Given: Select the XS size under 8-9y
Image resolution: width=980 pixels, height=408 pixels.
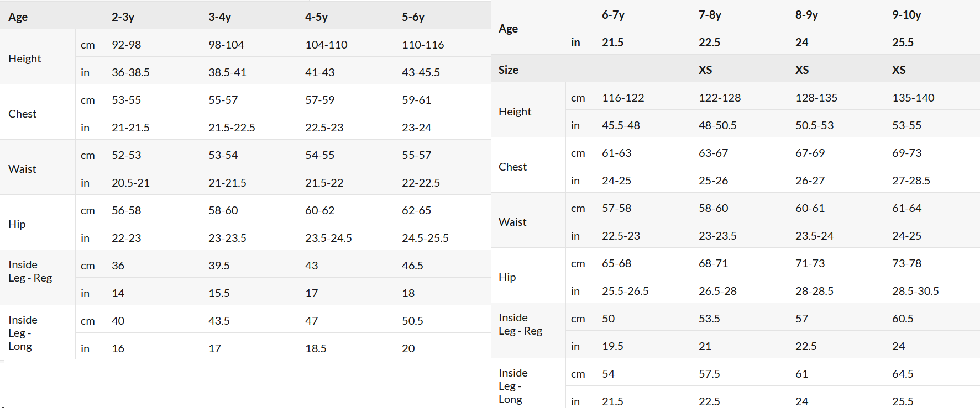Looking at the screenshot, I should pos(802,70).
